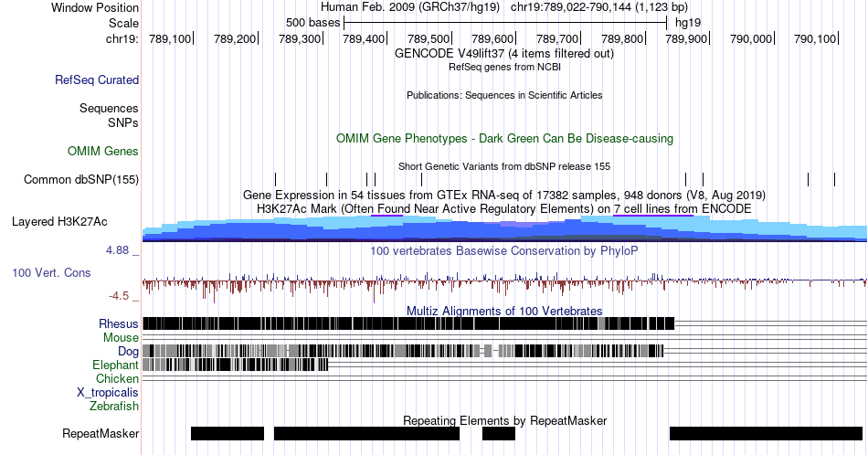Click the Multiz Alignments of 100 Vertebrates title
The width and height of the screenshot is (868, 455).
point(504,311)
